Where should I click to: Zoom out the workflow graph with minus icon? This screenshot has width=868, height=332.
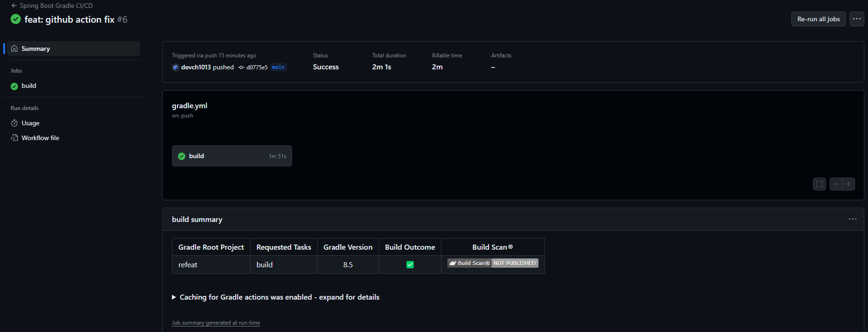(836, 184)
